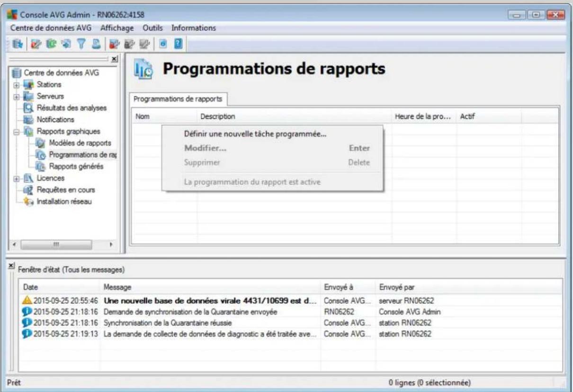Click the Stations computers icon in the tree
This screenshot has height=392, width=573.
tap(29, 85)
